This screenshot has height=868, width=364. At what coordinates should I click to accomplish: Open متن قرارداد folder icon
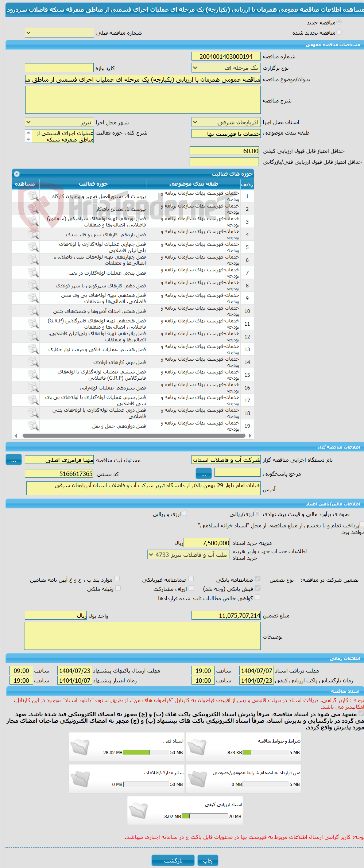coord(197,779)
